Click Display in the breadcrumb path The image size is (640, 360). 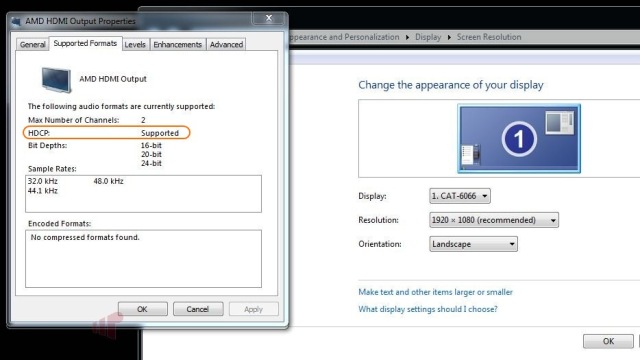428,37
